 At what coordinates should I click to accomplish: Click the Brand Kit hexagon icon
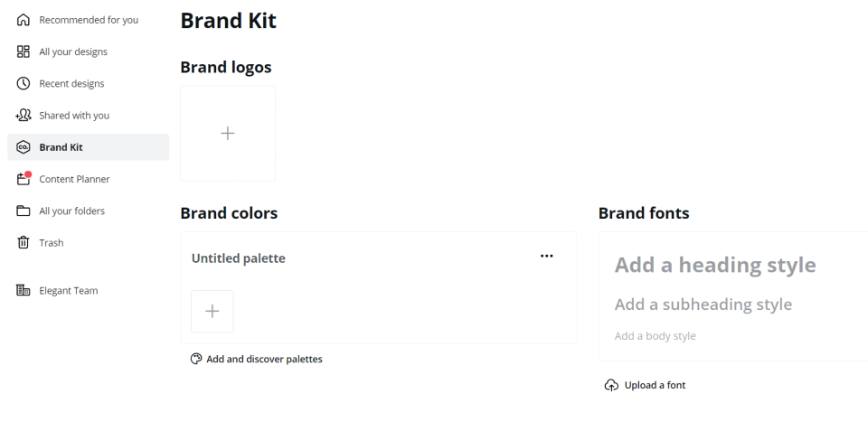pyautogui.click(x=24, y=147)
